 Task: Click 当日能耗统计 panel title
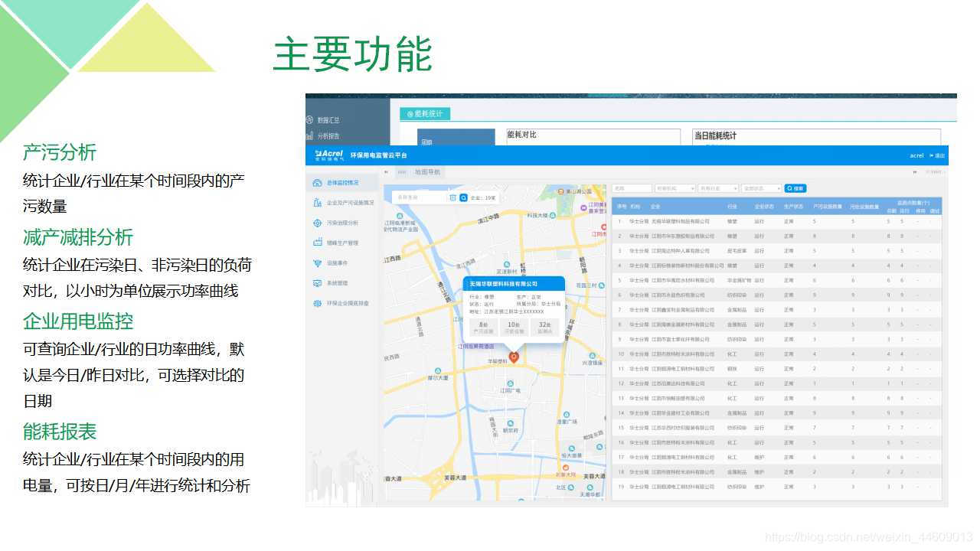point(715,135)
